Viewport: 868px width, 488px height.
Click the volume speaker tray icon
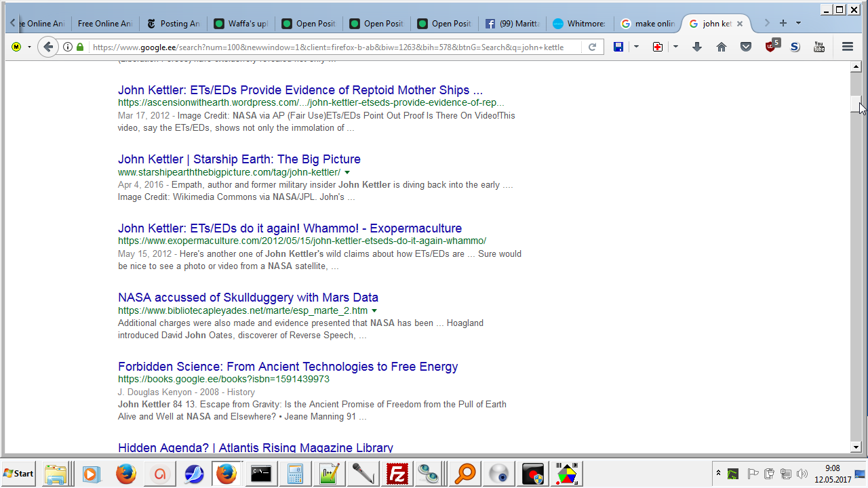pyautogui.click(x=803, y=474)
